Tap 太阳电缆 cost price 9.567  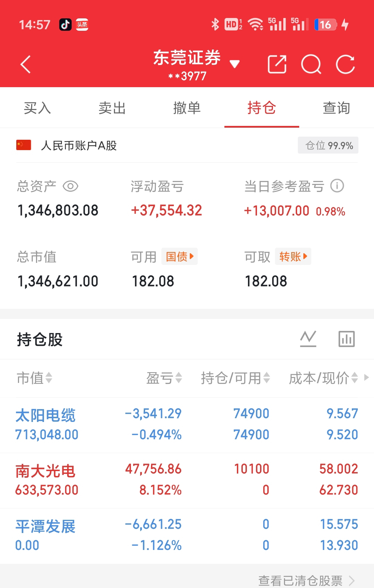coord(342,414)
